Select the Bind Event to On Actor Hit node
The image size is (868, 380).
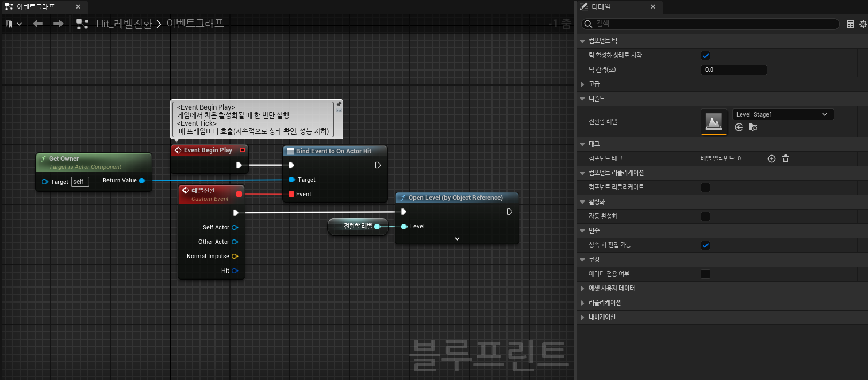[x=334, y=151]
